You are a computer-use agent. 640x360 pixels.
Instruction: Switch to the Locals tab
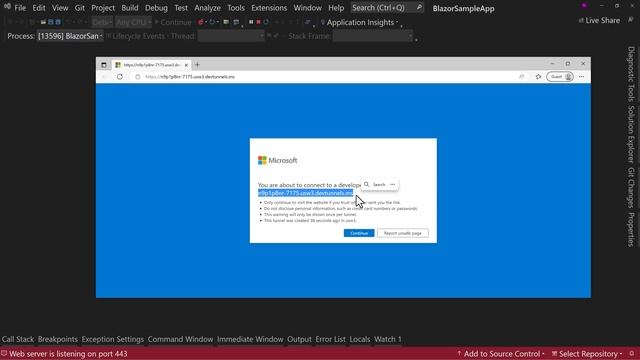point(360,339)
